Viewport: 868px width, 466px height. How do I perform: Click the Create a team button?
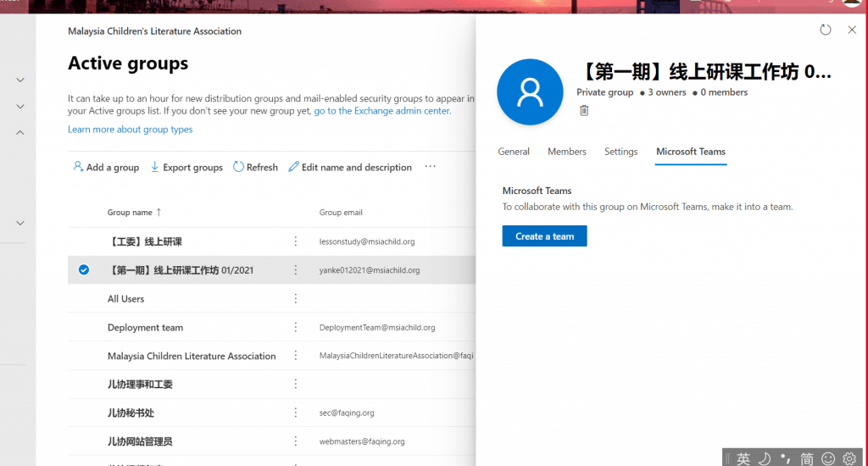pos(544,236)
